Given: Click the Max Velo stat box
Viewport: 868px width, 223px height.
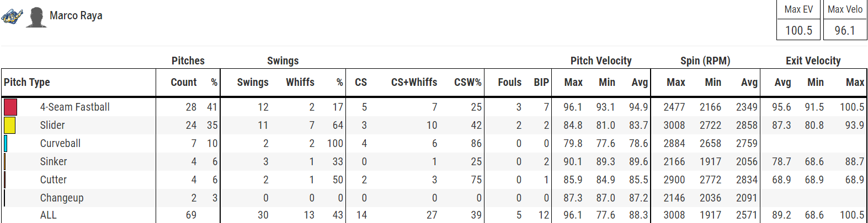Looking at the screenshot, I should coord(845,20).
